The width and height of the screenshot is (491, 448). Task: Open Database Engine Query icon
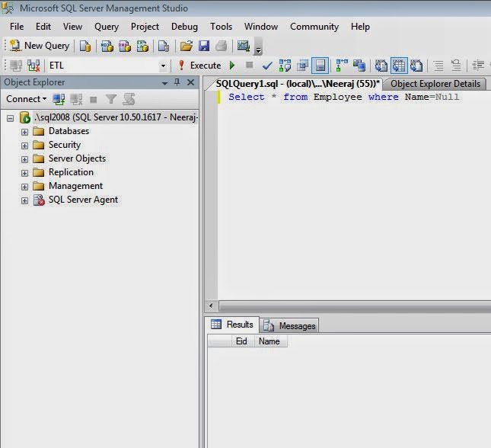pyautogui.click(x=84, y=46)
